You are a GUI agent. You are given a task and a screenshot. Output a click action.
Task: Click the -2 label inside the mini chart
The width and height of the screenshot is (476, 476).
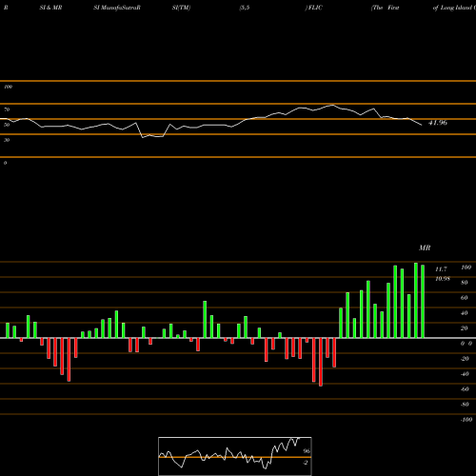coord(305,463)
